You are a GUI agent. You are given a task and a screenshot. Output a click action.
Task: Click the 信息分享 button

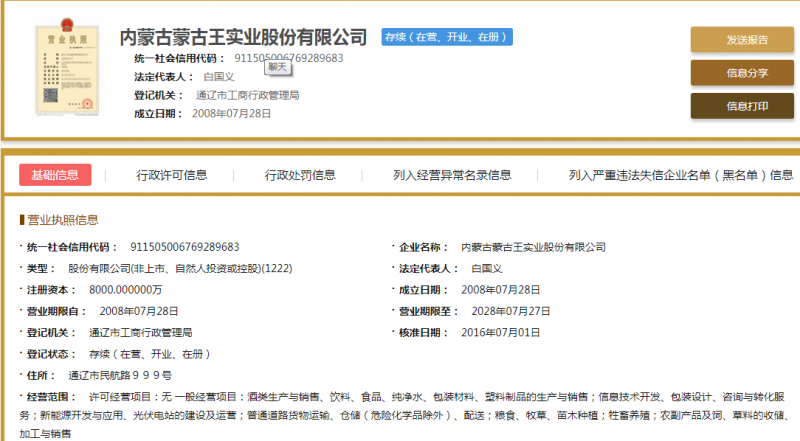[742, 72]
